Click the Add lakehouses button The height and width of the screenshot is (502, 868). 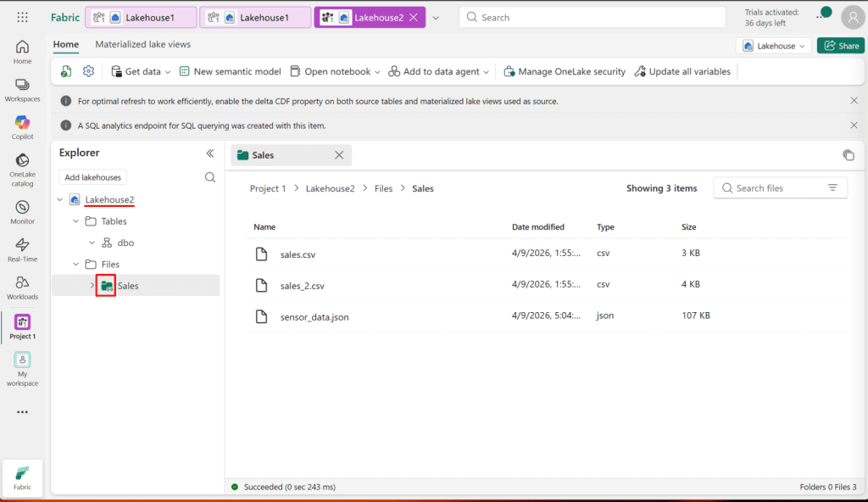pos(93,177)
